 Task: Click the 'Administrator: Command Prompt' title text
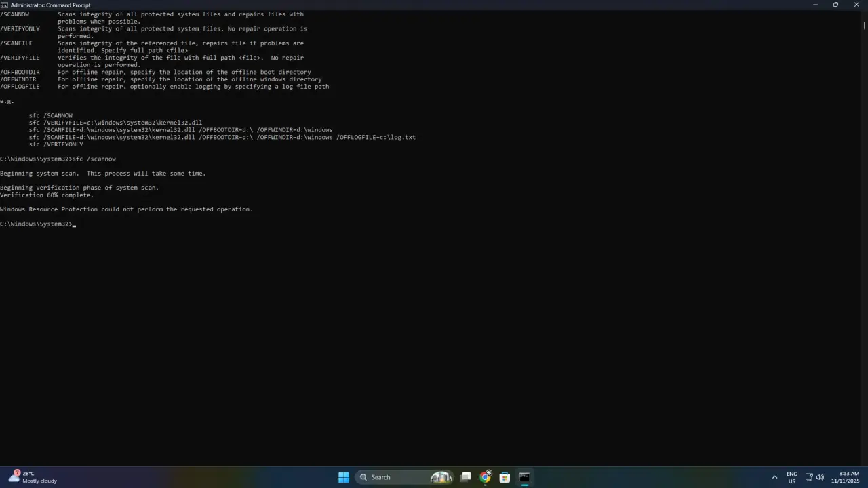click(50, 5)
